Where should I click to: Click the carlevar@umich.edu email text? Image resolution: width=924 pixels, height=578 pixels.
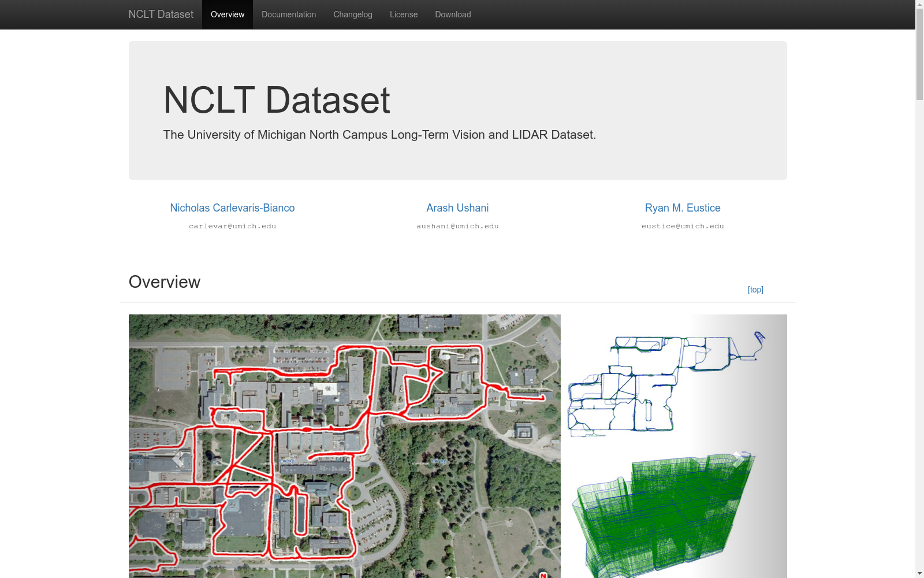click(232, 226)
